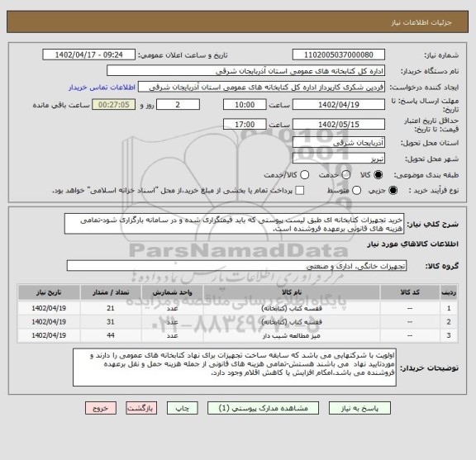Select the خدمت radio button
This screenshot has height=460, width=476.
click(x=346, y=175)
